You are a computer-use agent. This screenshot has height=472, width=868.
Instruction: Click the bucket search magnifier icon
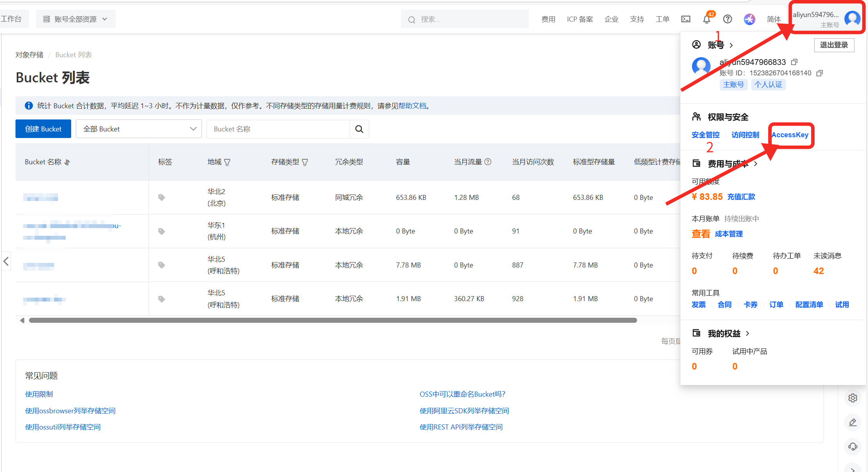tap(359, 129)
